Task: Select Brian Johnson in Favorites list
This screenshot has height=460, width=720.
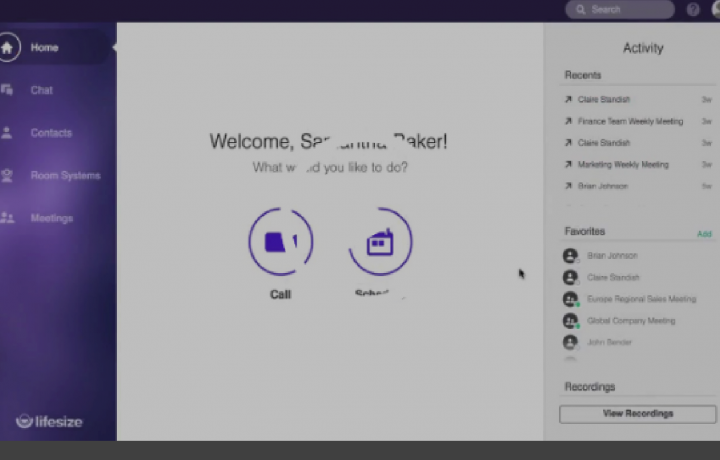Action: (613, 256)
